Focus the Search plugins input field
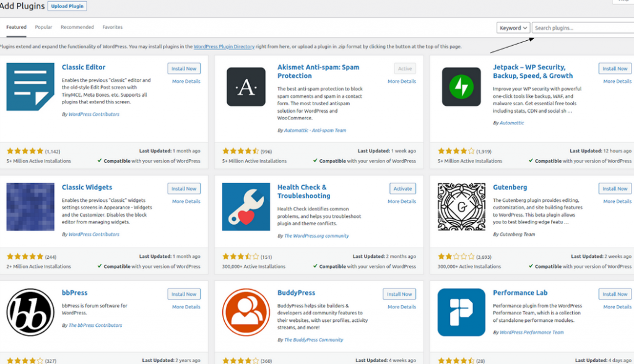Screen dimensions: 634x364 point(583,28)
